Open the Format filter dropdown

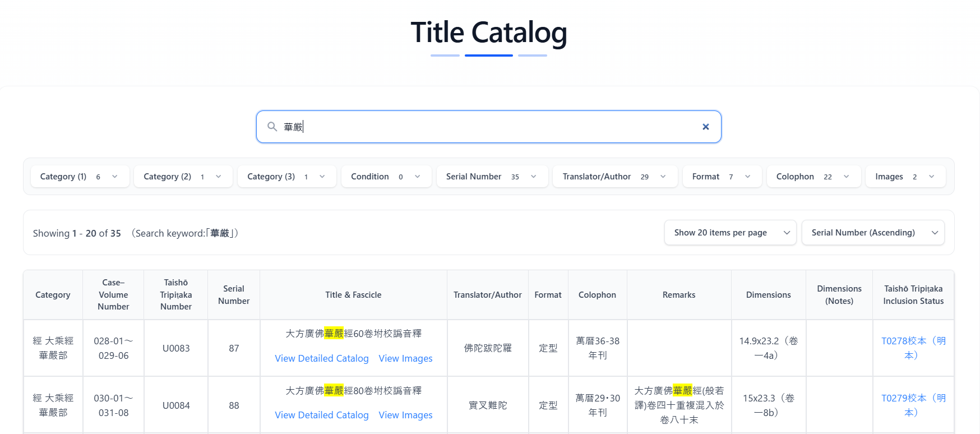coord(722,177)
